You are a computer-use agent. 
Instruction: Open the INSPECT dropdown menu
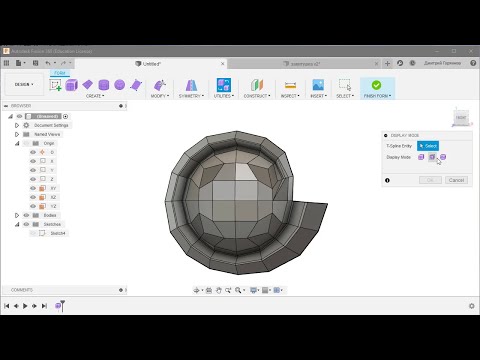coord(290,96)
